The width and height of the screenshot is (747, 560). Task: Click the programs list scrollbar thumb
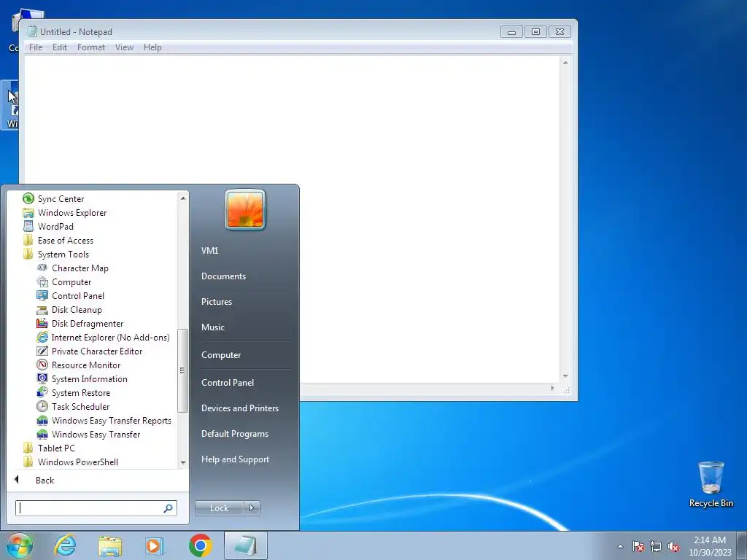(182, 370)
